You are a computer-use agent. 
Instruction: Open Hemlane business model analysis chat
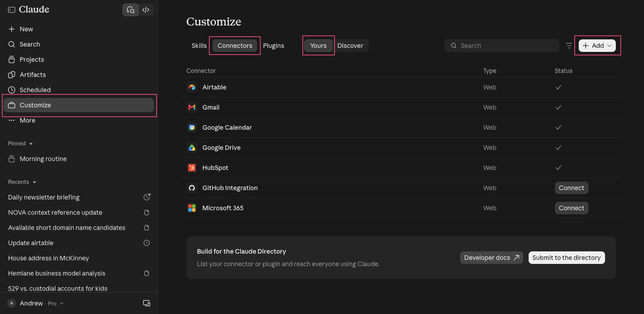tap(57, 273)
